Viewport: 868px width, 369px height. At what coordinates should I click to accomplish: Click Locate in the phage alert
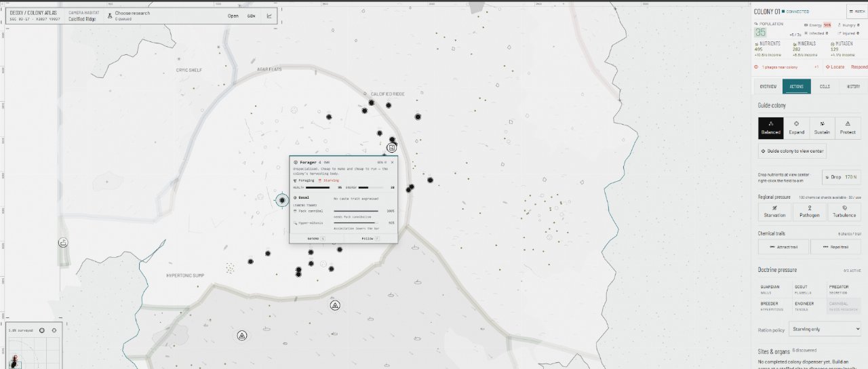coord(835,66)
